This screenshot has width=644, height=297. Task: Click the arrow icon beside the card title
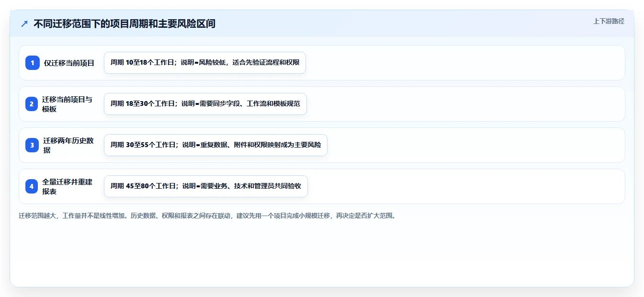tap(24, 24)
